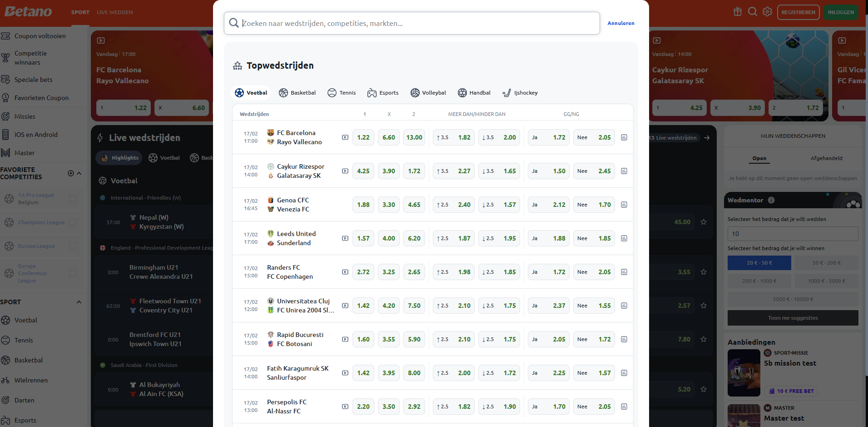The image size is (868, 427).
Task: Select the Basketbal sport icon tab
Action: tap(298, 93)
